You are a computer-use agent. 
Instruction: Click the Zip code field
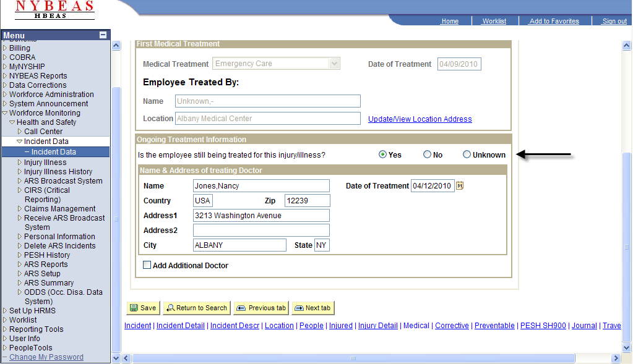click(x=307, y=200)
